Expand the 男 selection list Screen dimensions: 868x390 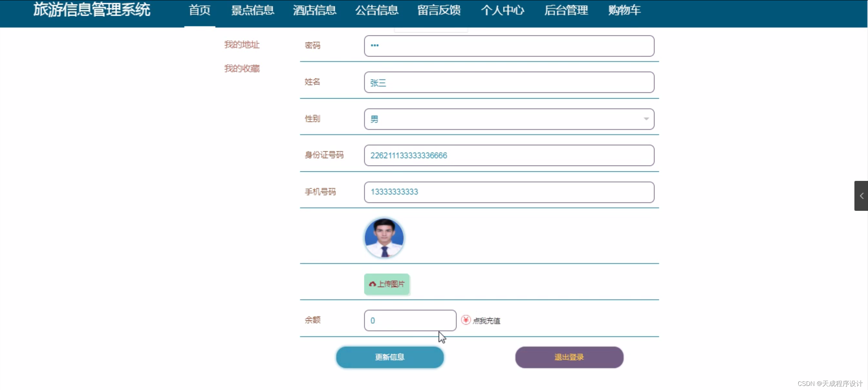click(509, 119)
